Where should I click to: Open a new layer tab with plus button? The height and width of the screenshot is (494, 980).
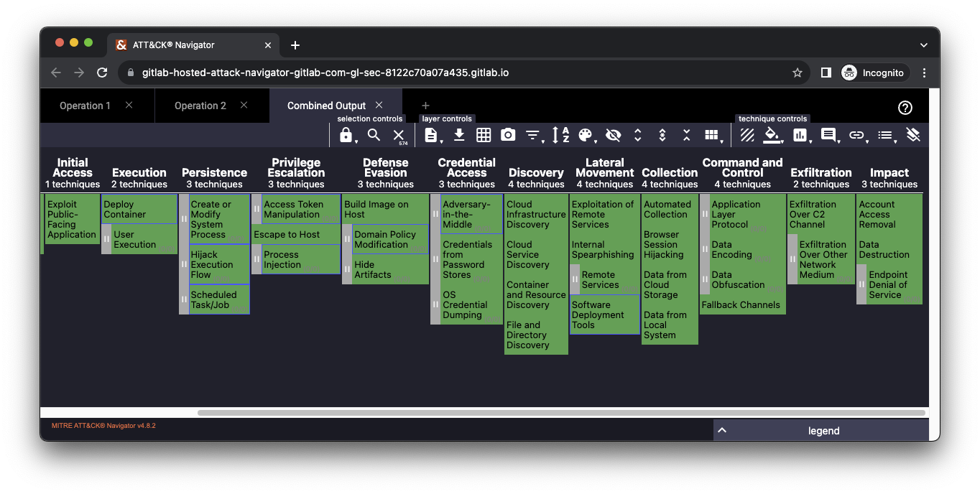coord(425,106)
